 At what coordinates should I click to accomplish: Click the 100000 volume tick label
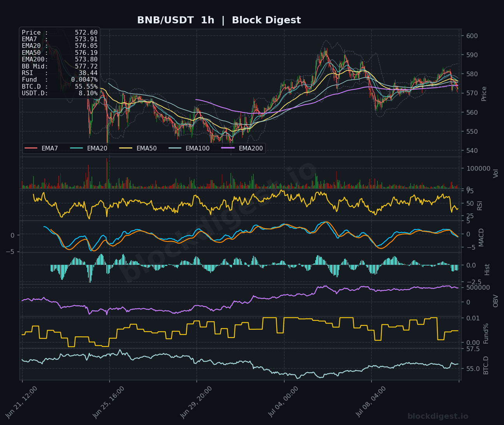click(478, 168)
